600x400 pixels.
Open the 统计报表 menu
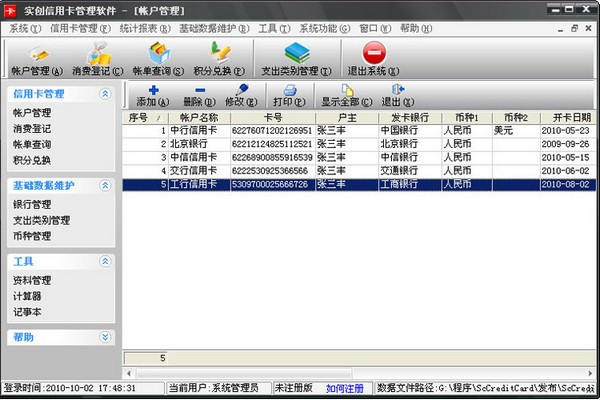[x=140, y=29]
